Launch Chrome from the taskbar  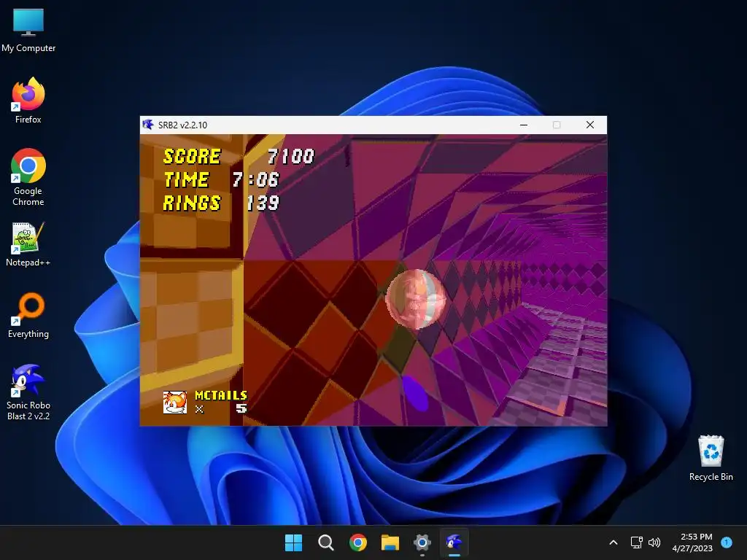358,542
